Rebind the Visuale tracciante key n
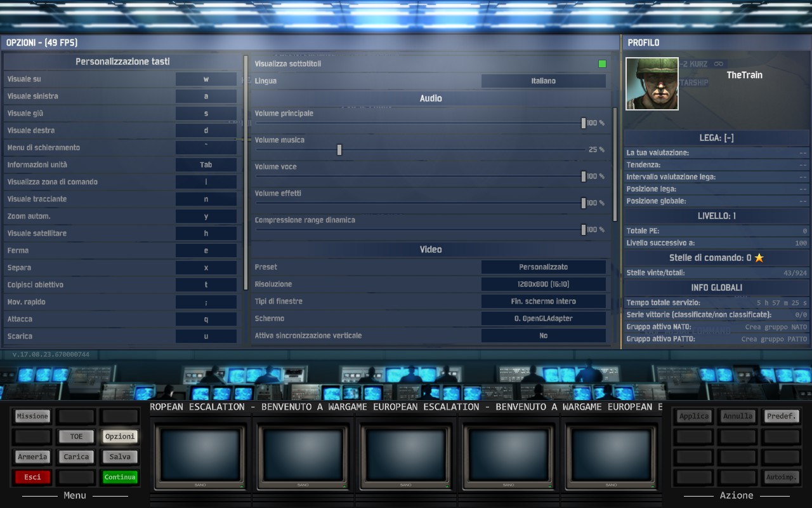The width and height of the screenshot is (812, 508). (x=206, y=199)
